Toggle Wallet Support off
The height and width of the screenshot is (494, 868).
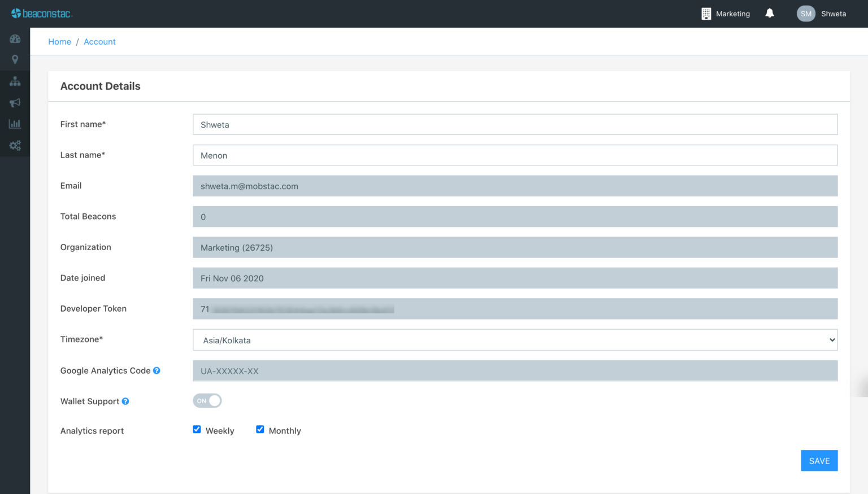pos(207,400)
